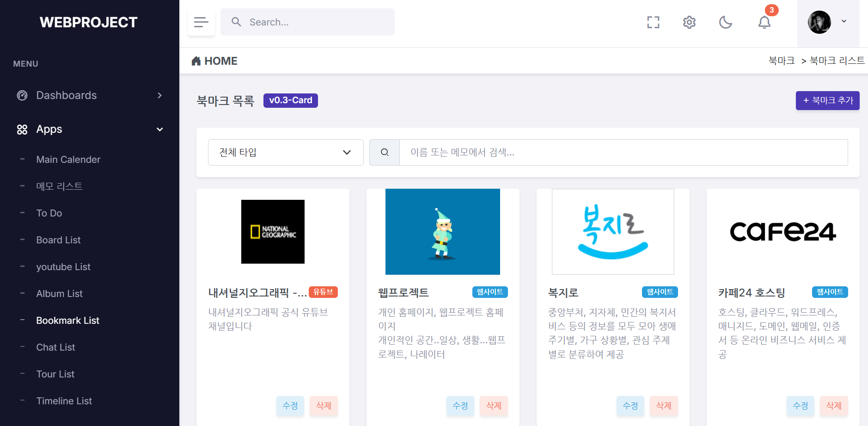Open the user avatar menu
This screenshot has height=426, width=868.
828,22
